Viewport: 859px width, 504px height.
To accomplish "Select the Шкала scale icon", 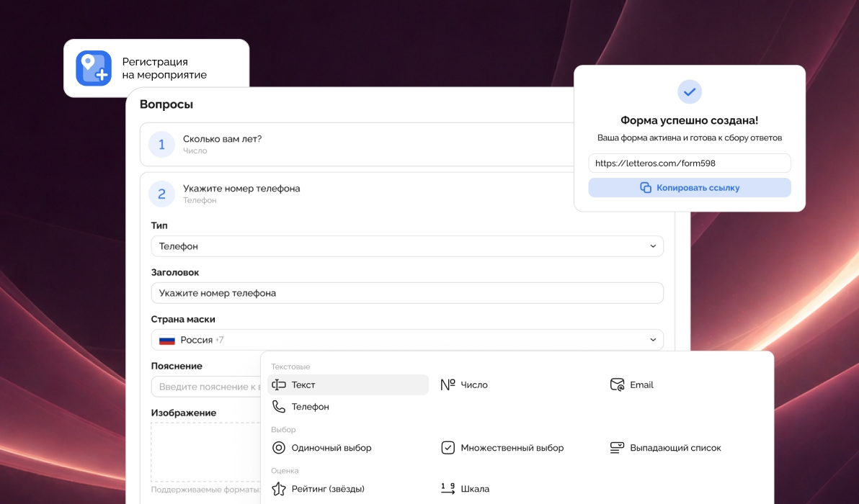I will point(448,489).
